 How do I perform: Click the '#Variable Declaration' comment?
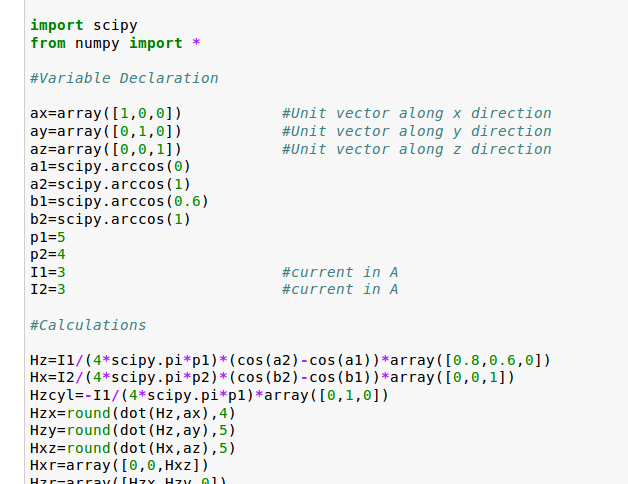pyautogui.click(x=124, y=78)
